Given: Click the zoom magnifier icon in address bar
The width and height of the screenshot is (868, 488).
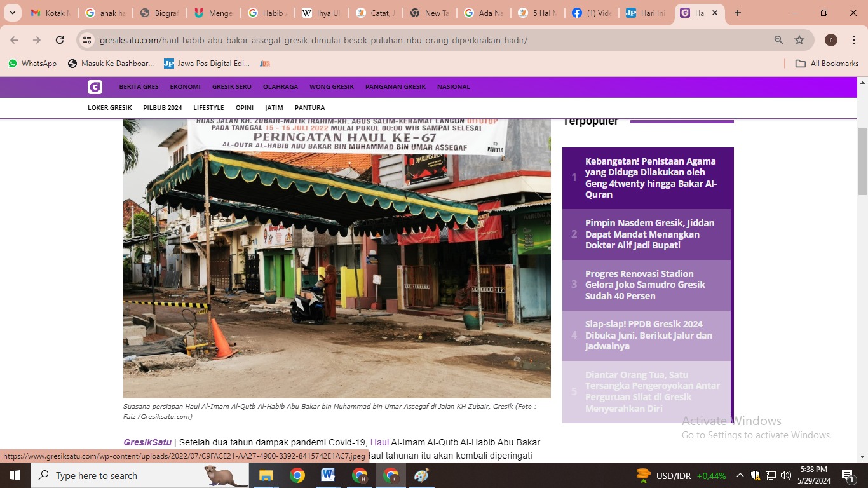Looking at the screenshot, I should [778, 40].
